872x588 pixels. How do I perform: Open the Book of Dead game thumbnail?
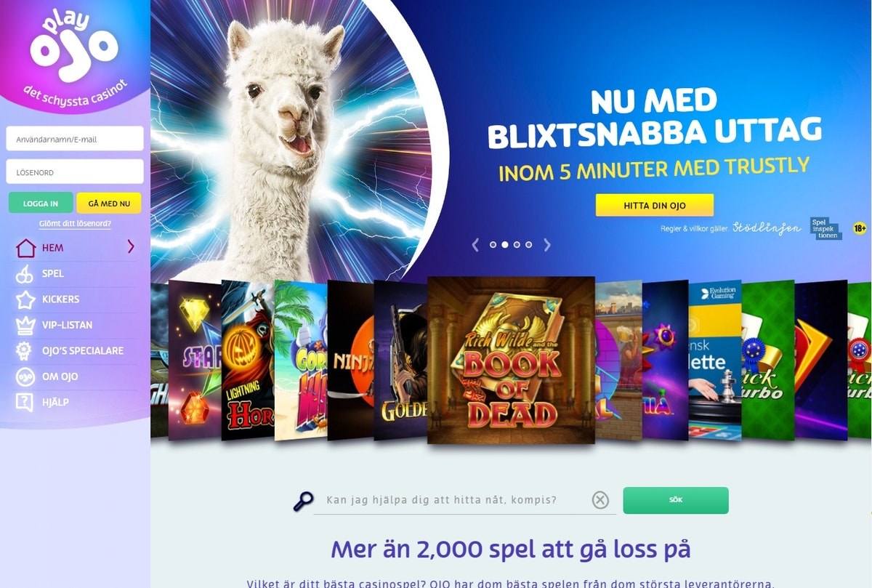pyautogui.click(x=511, y=360)
